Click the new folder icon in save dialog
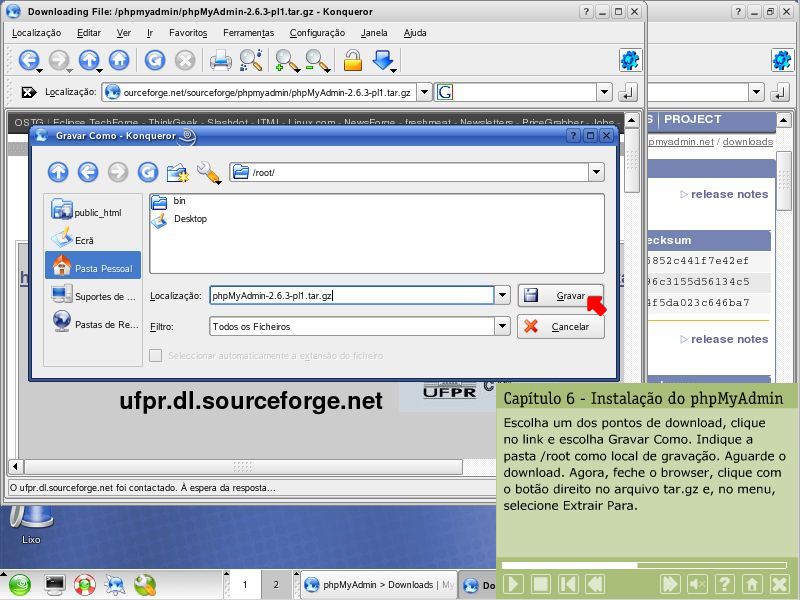 pyautogui.click(x=178, y=173)
